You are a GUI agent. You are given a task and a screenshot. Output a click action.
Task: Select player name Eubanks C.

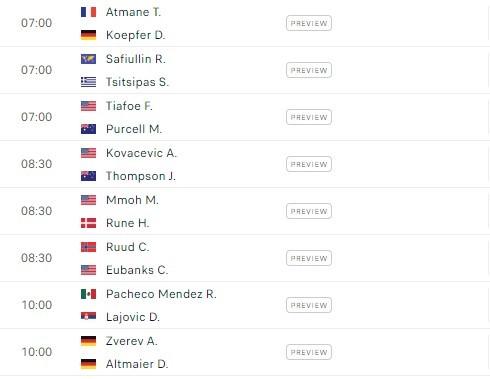point(137,270)
